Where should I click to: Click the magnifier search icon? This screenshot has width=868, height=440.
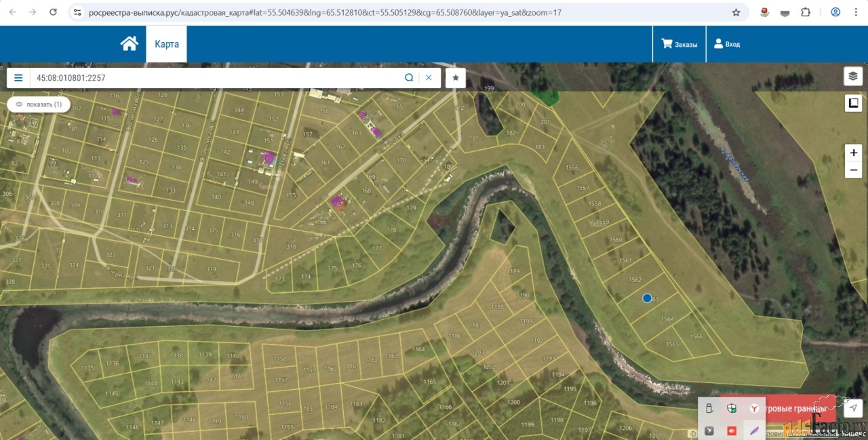tap(409, 78)
